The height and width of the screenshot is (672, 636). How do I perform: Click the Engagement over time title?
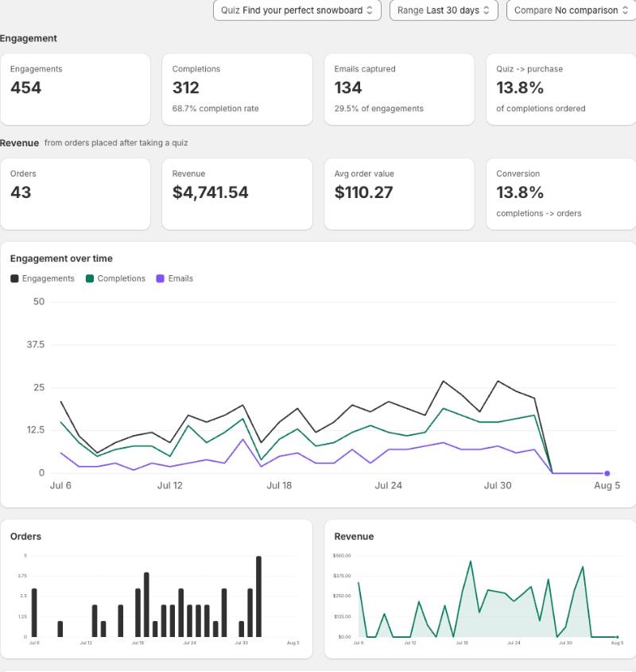pyautogui.click(x=61, y=258)
